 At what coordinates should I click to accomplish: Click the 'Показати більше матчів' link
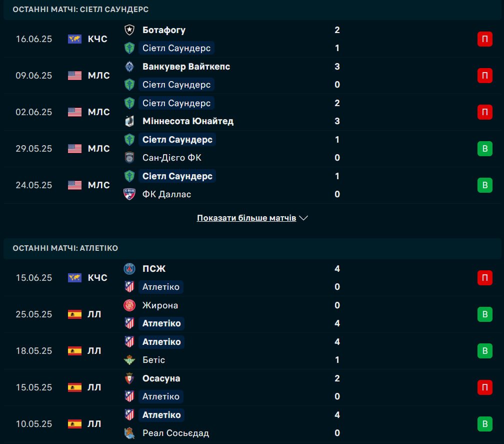[246, 218]
